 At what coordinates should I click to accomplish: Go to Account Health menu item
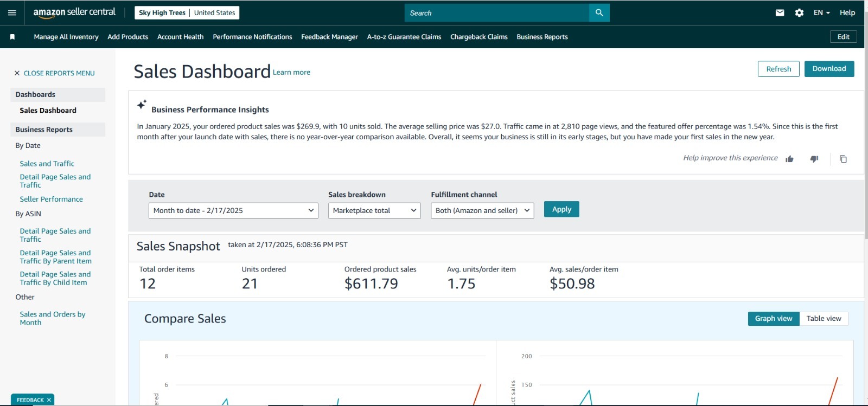point(180,37)
